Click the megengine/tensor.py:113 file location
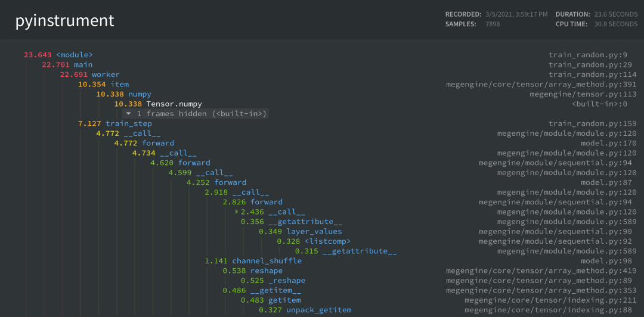The height and width of the screenshot is (317, 644). (583, 94)
